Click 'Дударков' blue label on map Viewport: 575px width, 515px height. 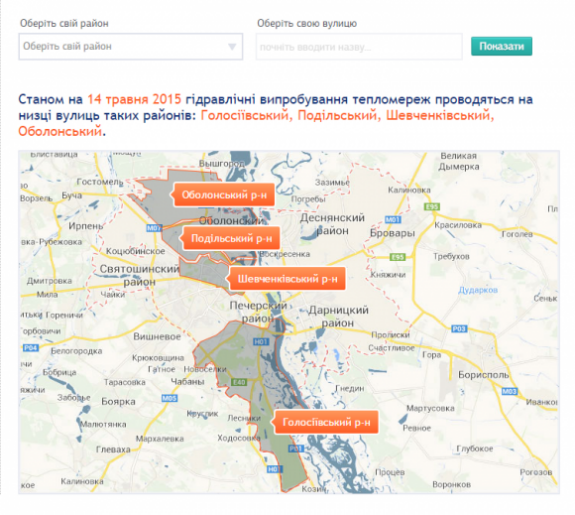tap(478, 290)
